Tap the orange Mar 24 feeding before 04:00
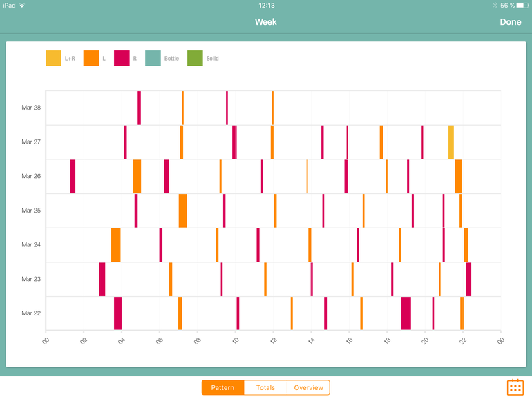Image resolution: width=532 pixels, height=399 pixels. pos(115,245)
